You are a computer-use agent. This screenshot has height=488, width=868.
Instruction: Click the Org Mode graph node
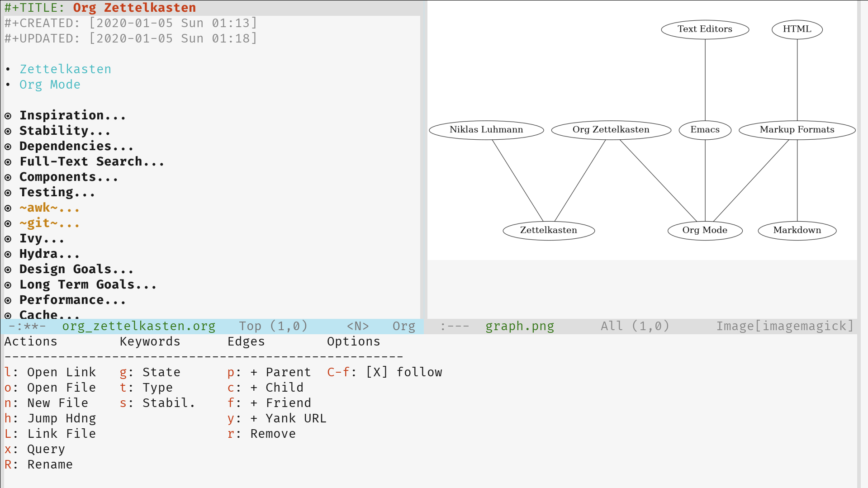pyautogui.click(x=705, y=230)
